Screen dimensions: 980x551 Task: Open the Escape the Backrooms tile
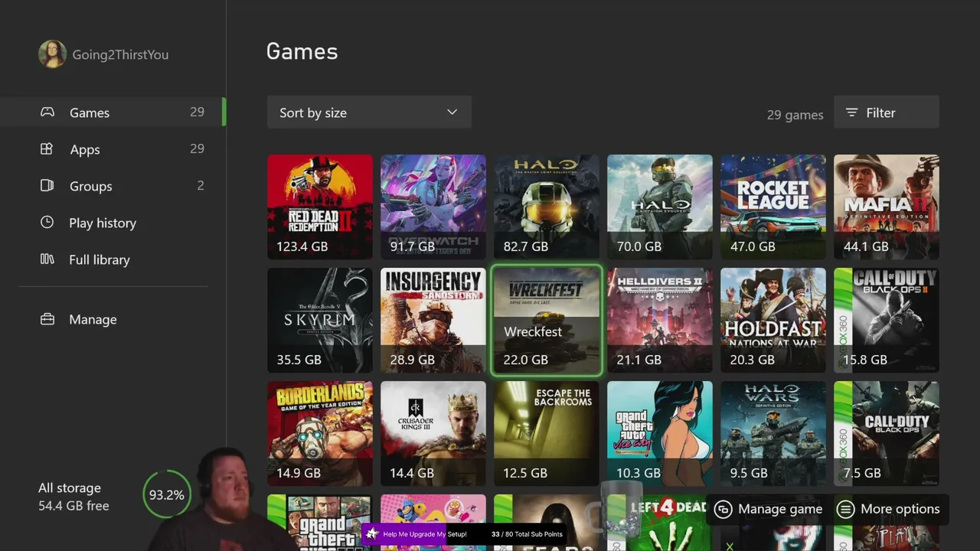547,433
